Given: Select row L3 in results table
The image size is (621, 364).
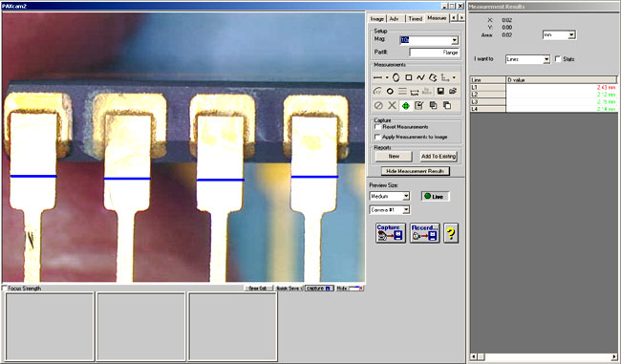Looking at the screenshot, I should [x=544, y=102].
